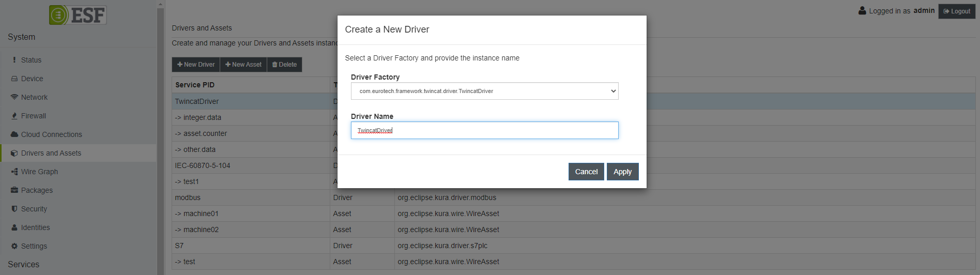The height and width of the screenshot is (275, 980).
Task: Select the asset.counter row
Action: (x=251, y=133)
